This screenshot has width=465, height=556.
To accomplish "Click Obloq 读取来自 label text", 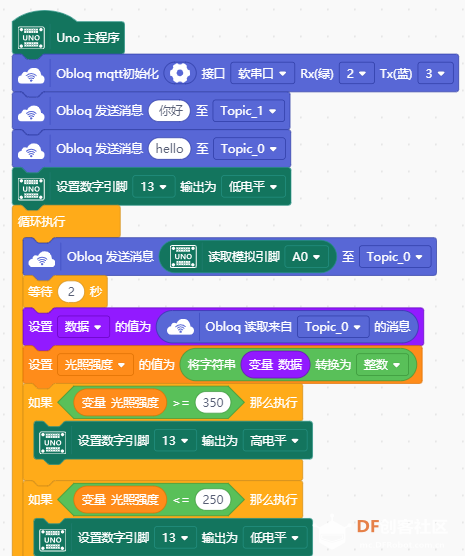I will (x=248, y=327).
